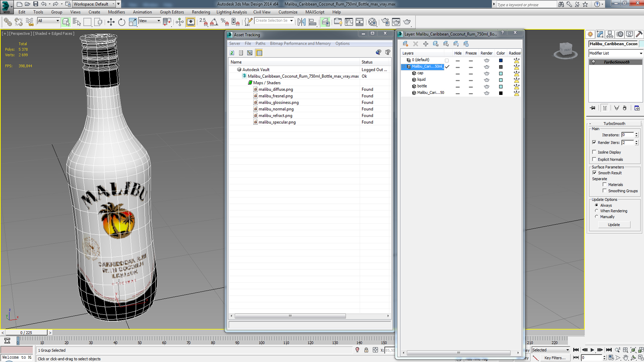Toggle Percent Snap in main toolbar

point(225,22)
